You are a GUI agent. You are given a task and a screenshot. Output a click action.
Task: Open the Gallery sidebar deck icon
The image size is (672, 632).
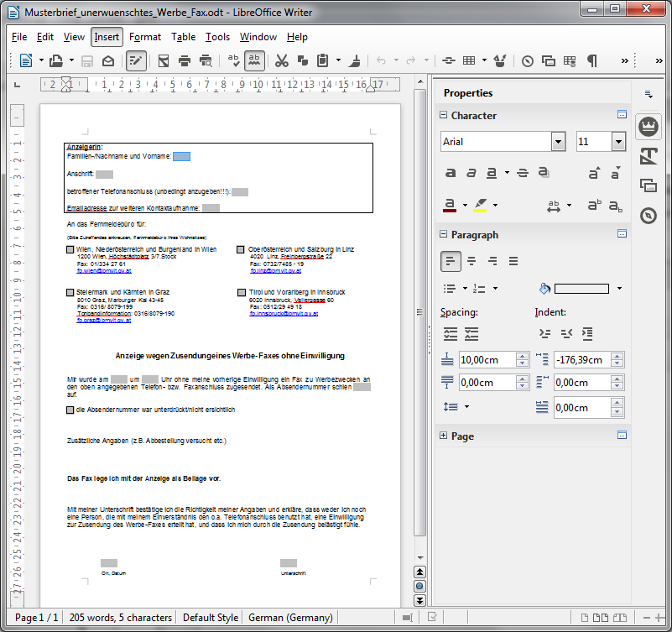[648, 185]
